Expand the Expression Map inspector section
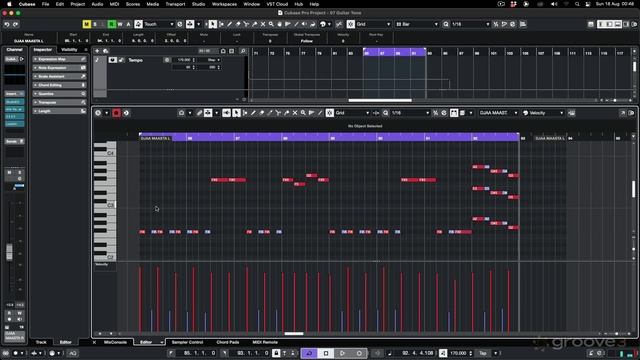 (x=60, y=59)
